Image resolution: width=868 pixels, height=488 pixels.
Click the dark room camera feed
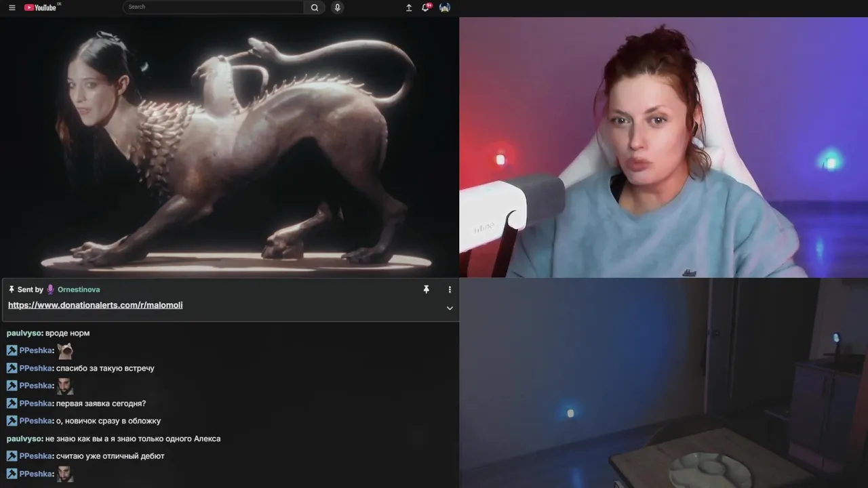[663, 383]
